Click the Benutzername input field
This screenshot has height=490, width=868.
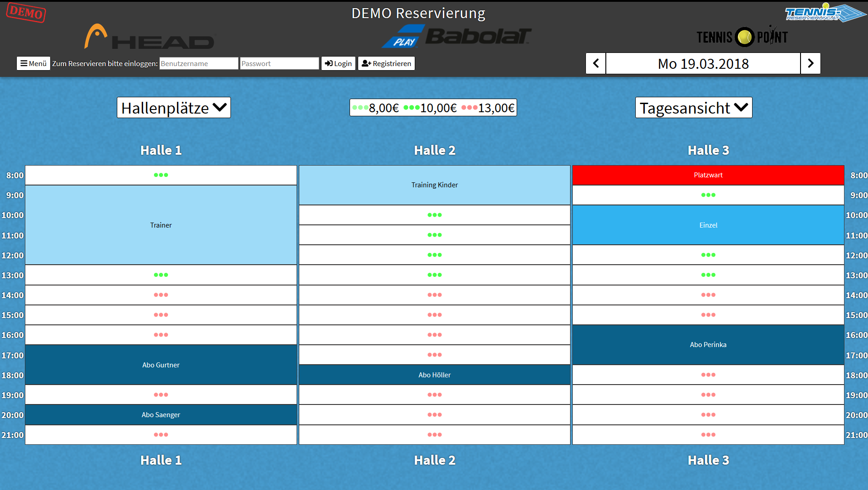click(x=198, y=63)
